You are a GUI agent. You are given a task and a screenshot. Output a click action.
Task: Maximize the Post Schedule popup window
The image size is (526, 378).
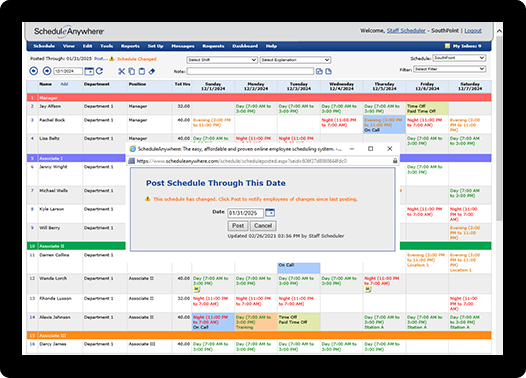(x=370, y=149)
